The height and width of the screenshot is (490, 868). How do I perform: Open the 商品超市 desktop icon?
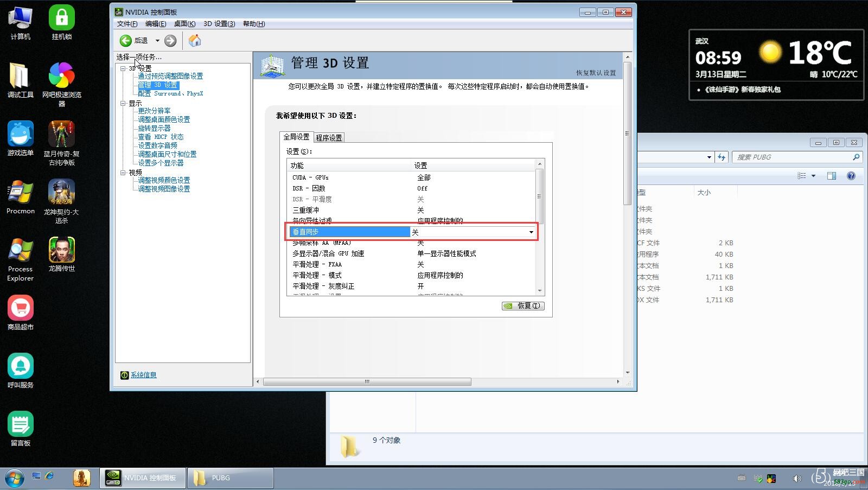[x=21, y=313]
